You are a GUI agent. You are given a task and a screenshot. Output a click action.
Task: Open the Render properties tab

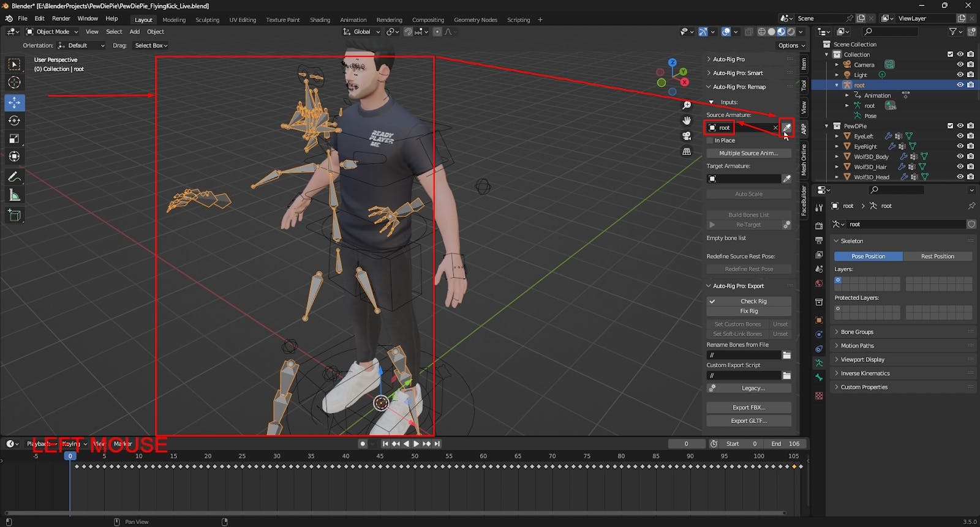[819, 225]
